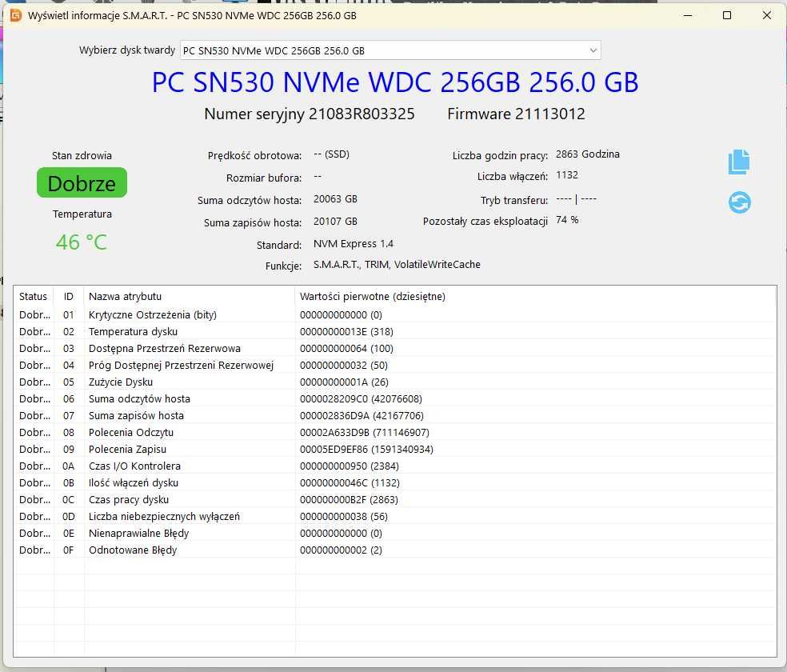Screen dimensions: 787x672
Task: Click the blue refresh icon
Action: click(x=739, y=202)
